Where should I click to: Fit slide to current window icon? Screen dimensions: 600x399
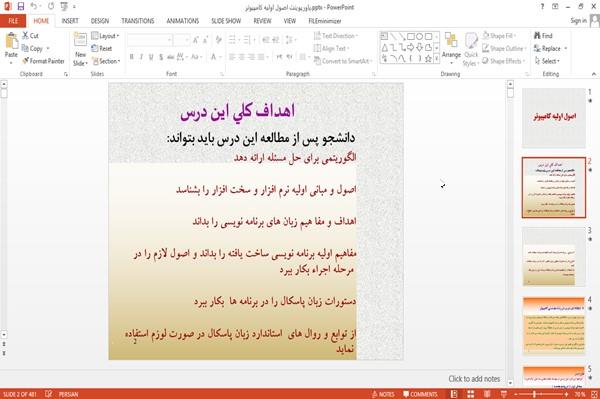coord(594,394)
